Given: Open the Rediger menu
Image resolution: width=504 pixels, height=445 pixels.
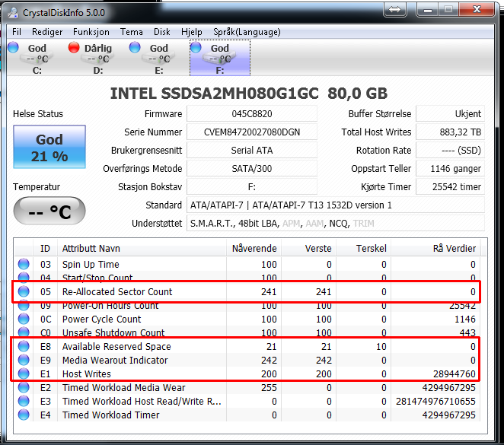Looking at the screenshot, I should coord(47,32).
